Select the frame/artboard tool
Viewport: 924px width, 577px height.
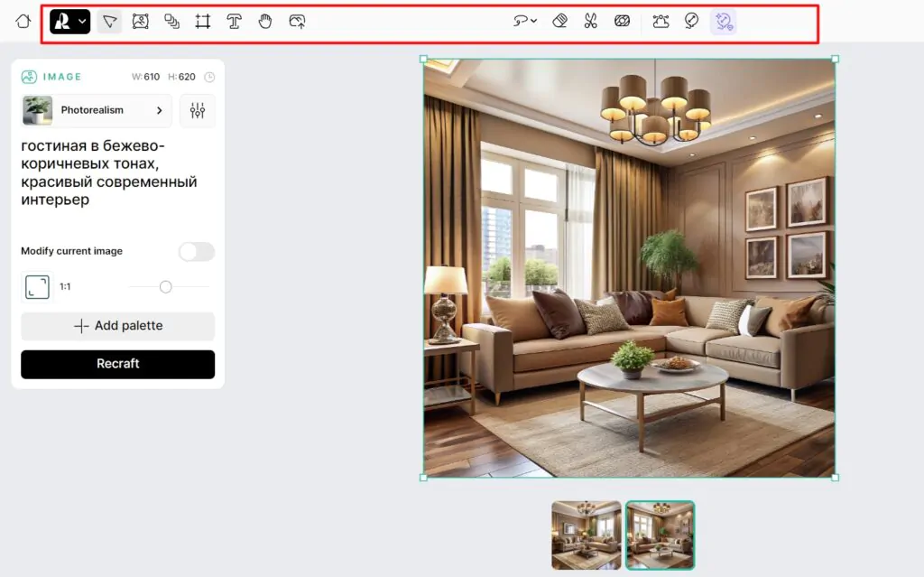tap(203, 22)
